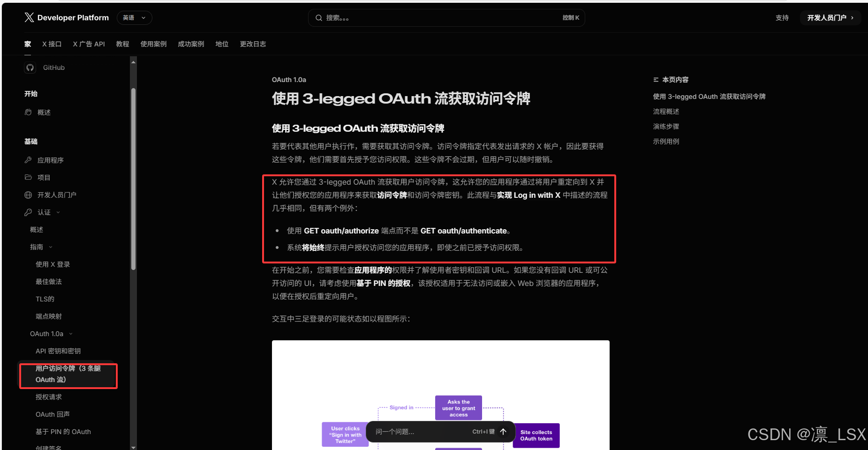Viewport: 868px width, 450px height.
Task: Open the 地位 navigation tab
Action: click(222, 44)
